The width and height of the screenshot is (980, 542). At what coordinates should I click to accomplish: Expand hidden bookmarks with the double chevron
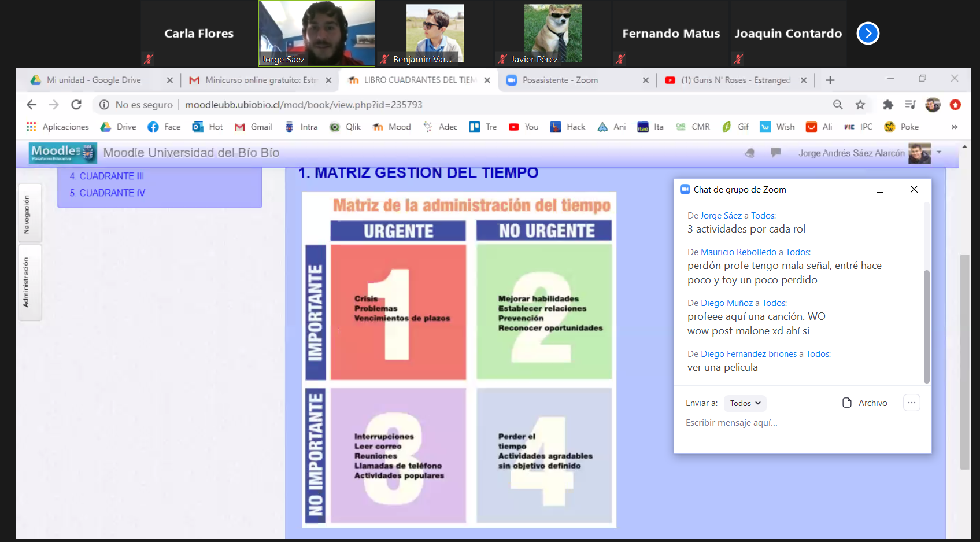pyautogui.click(x=955, y=127)
